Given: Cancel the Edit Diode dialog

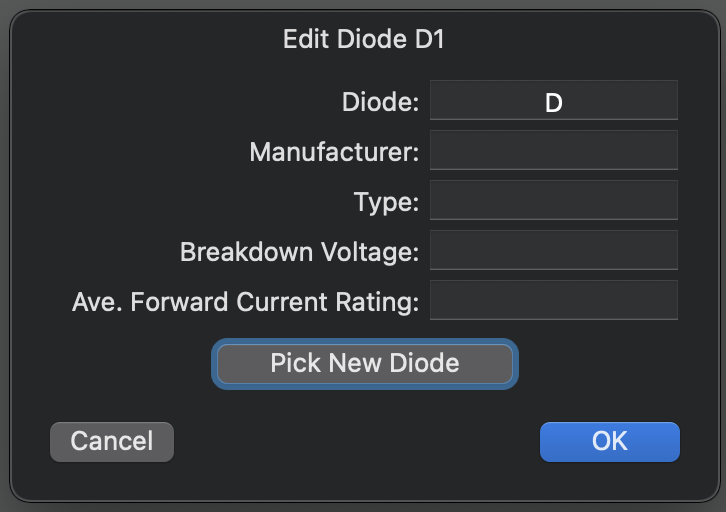Looking at the screenshot, I should click(x=112, y=441).
